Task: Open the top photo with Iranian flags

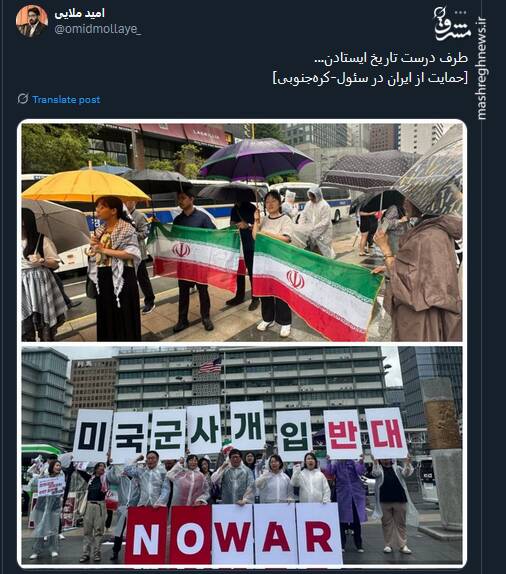Action: 242,232
